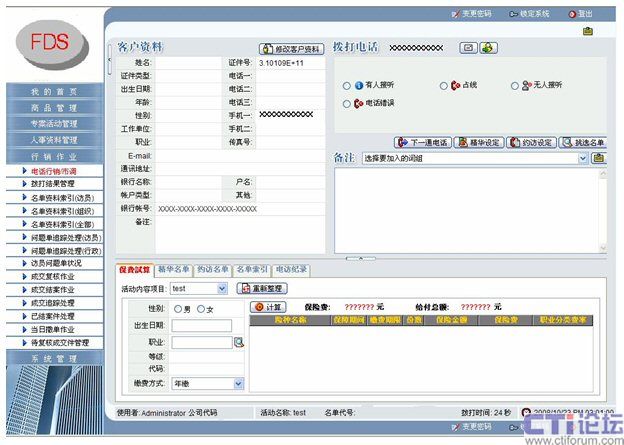Select the 占线 busy radio option

[444, 86]
